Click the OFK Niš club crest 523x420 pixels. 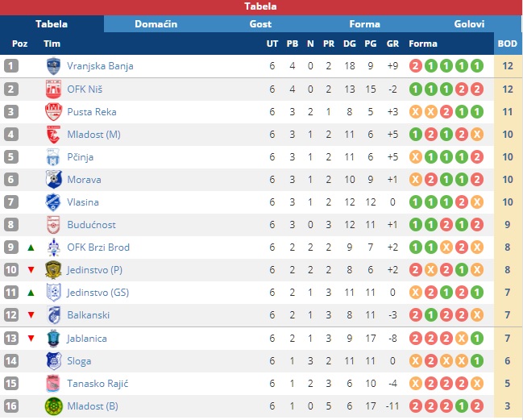[x=53, y=89]
